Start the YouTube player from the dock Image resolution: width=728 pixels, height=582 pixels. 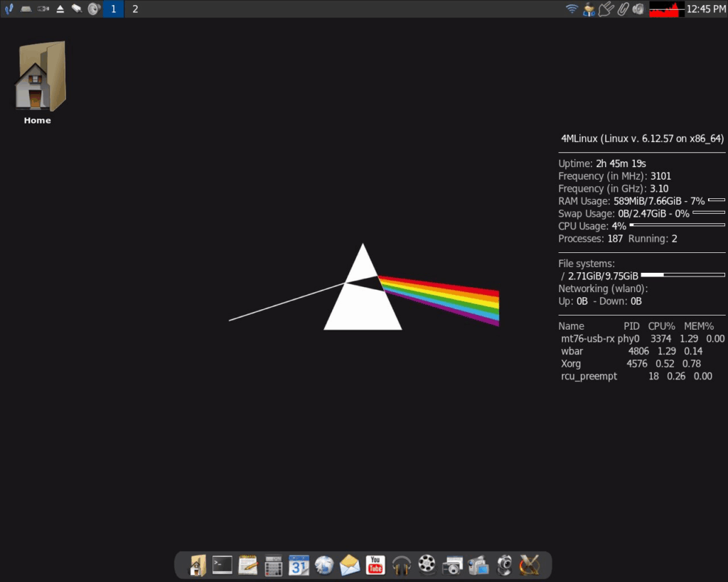[x=375, y=565]
